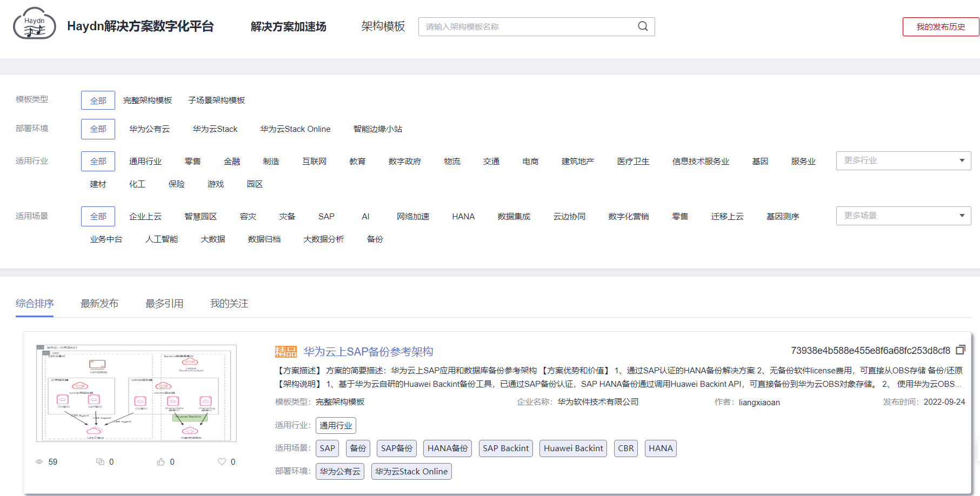This screenshot has height=496, width=980.
Task: Filter scenario by 数据归档
Action: click(x=264, y=239)
